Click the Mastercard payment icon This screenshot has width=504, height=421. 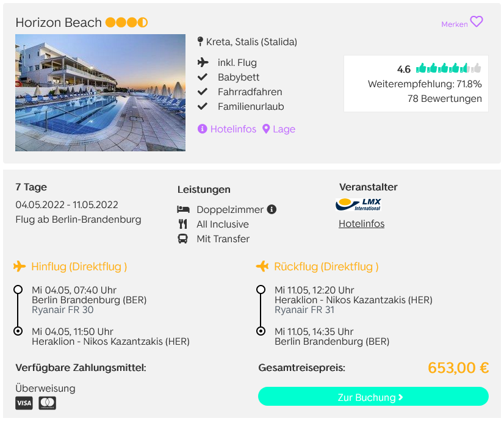(x=48, y=403)
